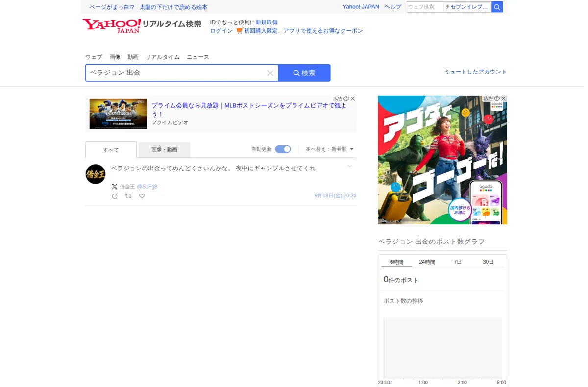The image size is (588, 387).
Task: Open Prime Video MLB ad headline
Action: pos(249,110)
